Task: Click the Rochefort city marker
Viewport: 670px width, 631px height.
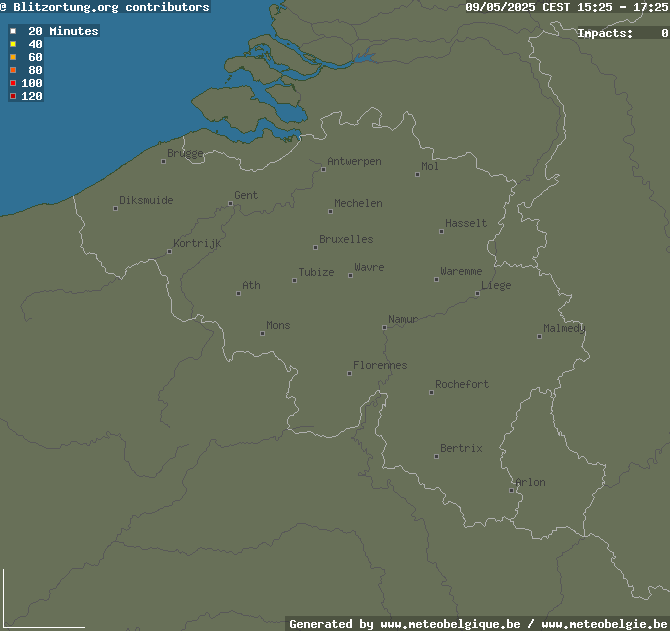Action: click(x=432, y=393)
